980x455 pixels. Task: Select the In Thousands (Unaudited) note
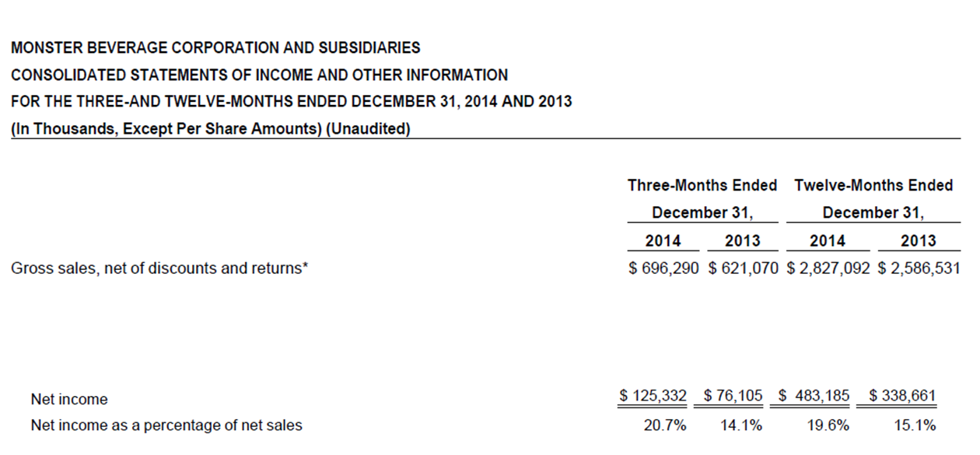(x=211, y=129)
